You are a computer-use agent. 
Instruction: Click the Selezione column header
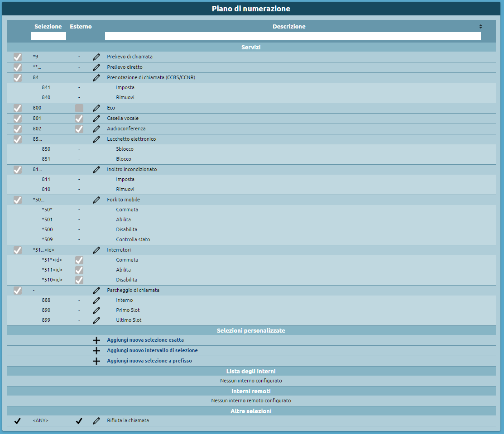pos(48,26)
